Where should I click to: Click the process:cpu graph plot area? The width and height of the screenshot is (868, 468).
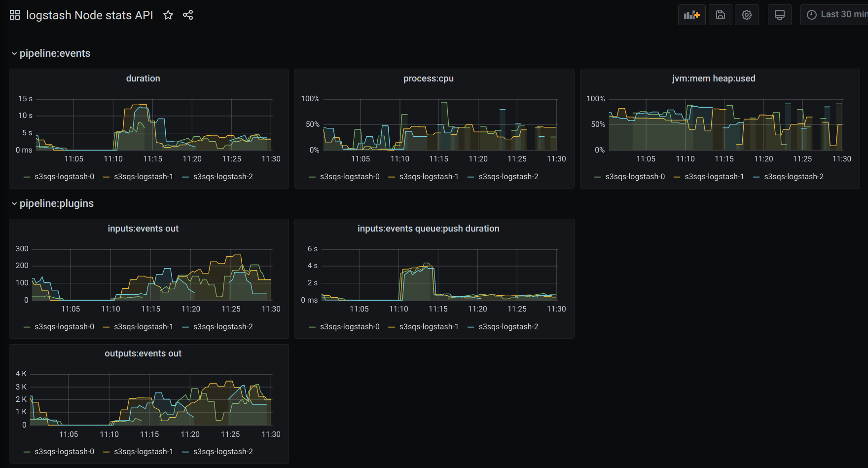click(440, 124)
